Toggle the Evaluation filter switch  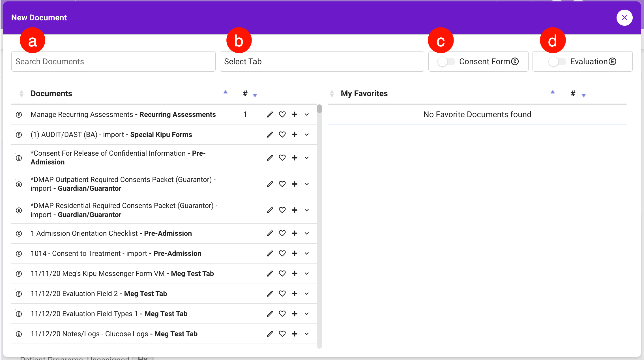click(557, 61)
